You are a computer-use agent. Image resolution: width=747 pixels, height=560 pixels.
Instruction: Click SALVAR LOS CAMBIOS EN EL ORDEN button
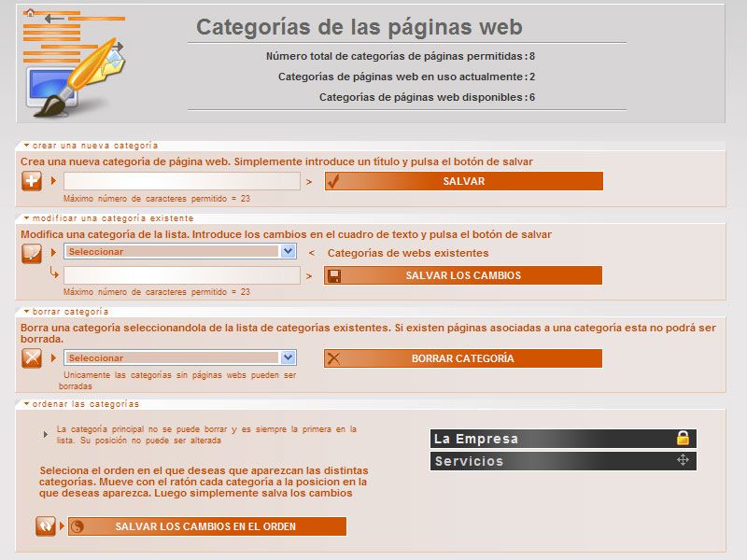[x=207, y=526]
